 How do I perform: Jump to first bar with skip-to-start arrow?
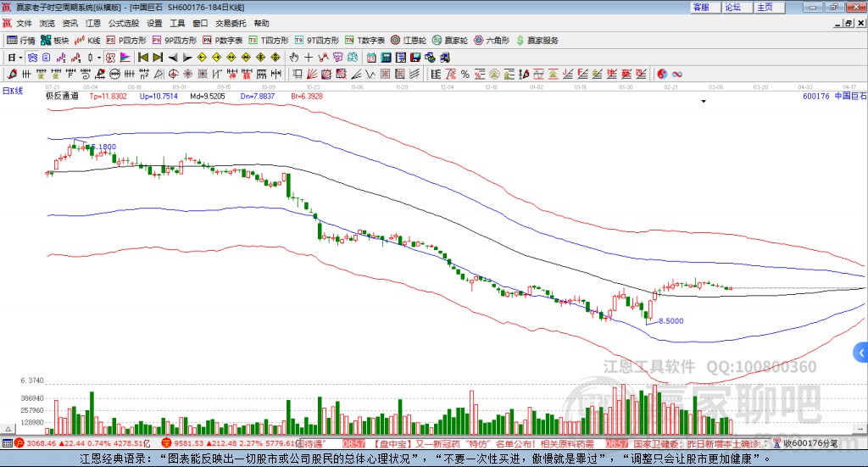click(142, 58)
